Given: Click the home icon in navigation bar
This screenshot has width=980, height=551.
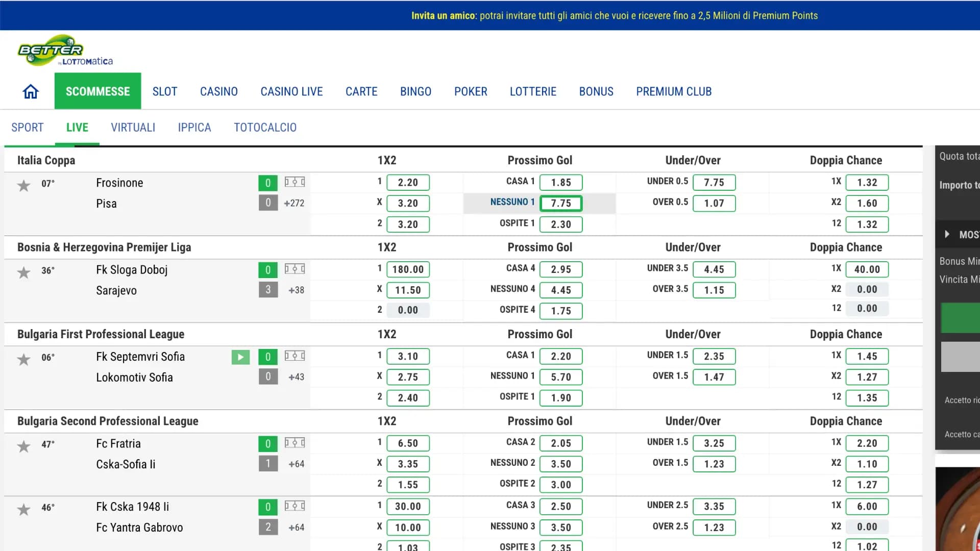Looking at the screenshot, I should pos(31,91).
